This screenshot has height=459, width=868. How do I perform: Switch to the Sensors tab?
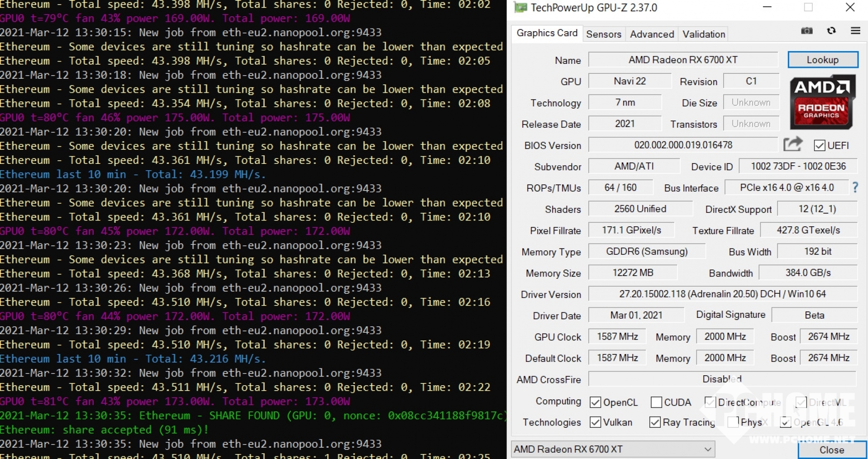click(603, 34)
